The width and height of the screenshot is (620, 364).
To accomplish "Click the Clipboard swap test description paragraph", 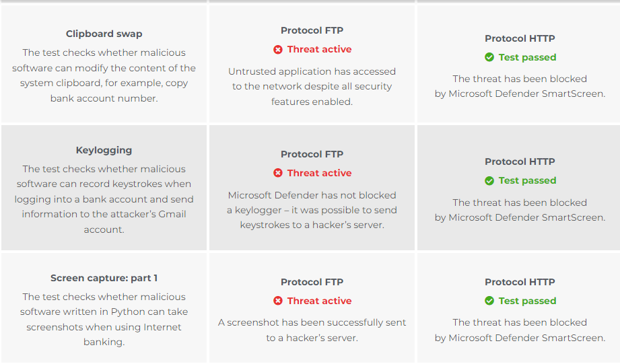I will (x=104, y=75).
